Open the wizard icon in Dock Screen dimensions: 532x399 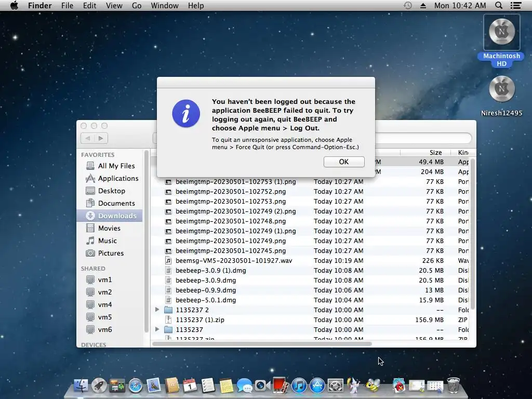coord(353,385)
